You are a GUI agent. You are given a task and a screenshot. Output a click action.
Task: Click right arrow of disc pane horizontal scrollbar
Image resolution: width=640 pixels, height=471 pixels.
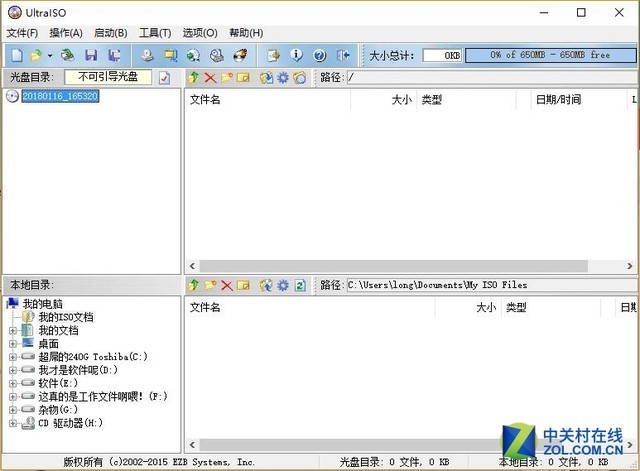[x=630, y=266]
